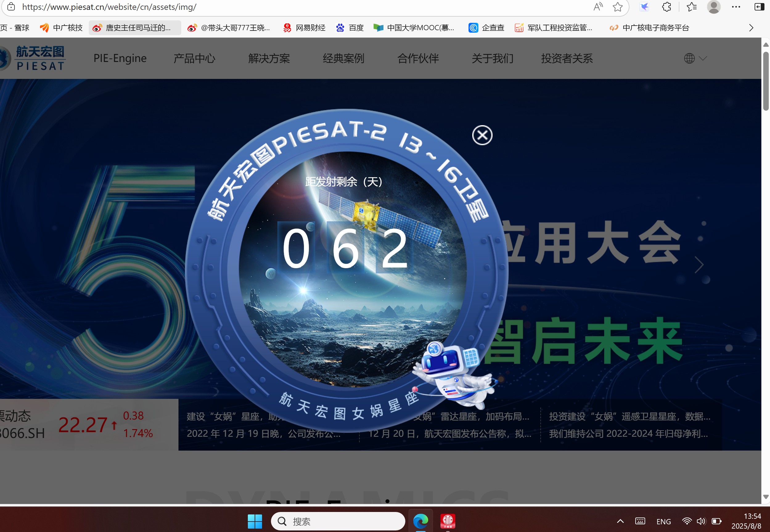Open the 军队工程投资监管 bookmark
The image size is (770, 532).
(x=553, y=28)
